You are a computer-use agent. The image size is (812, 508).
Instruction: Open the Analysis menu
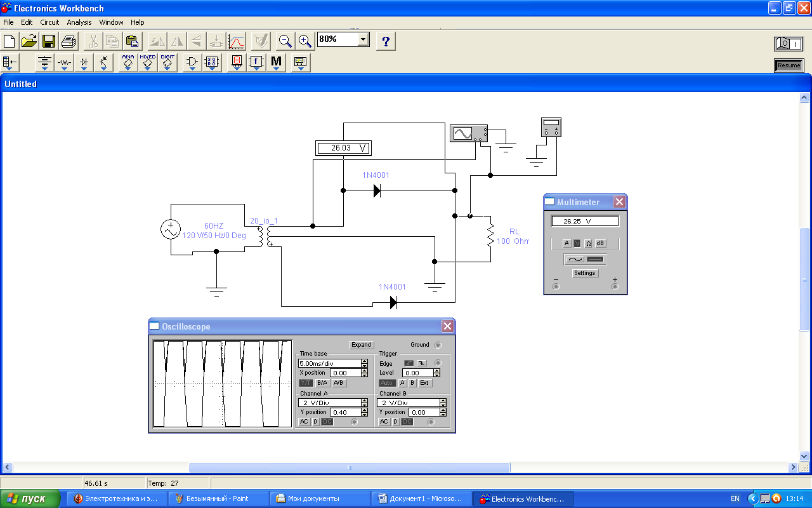(79, 22)
